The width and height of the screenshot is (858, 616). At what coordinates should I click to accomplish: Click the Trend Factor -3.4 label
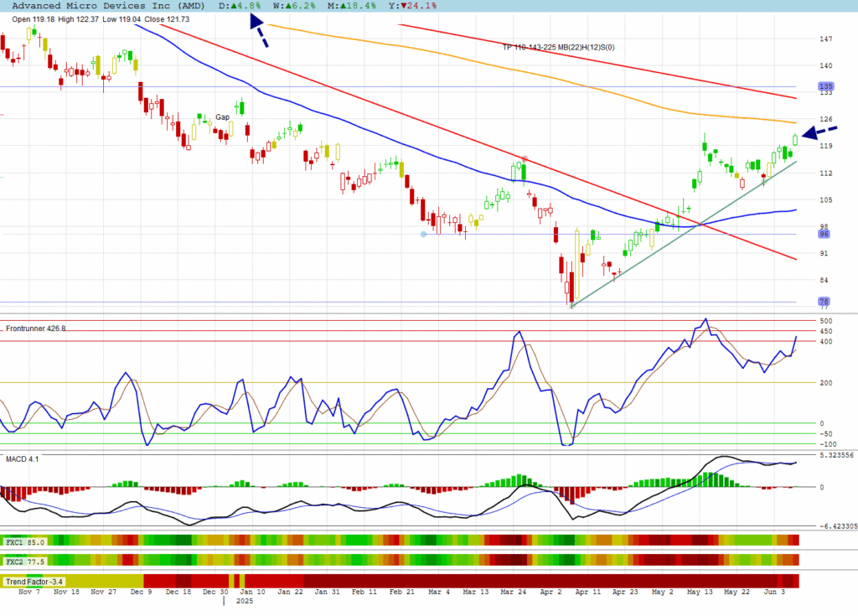pyautogui.click(x=34, y=582)
